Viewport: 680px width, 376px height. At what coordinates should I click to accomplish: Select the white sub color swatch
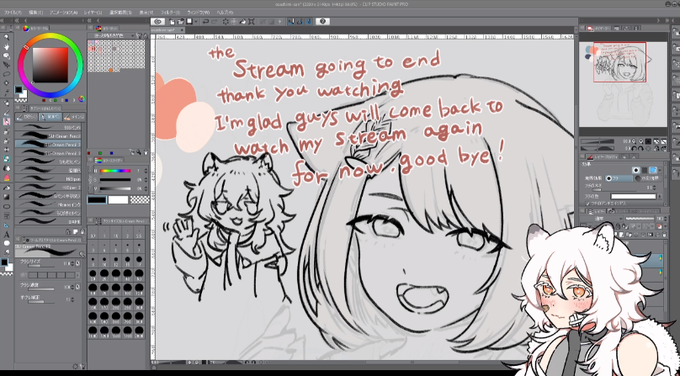118,200
